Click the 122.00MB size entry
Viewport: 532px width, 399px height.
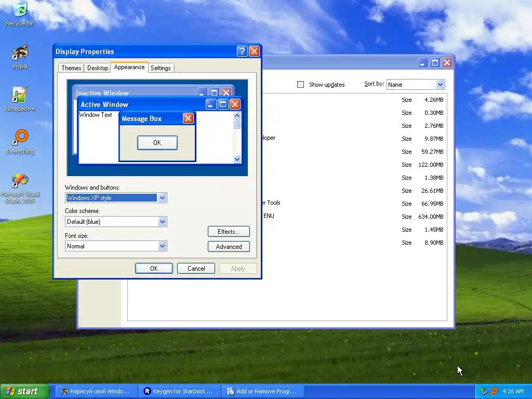coord(431,165)
